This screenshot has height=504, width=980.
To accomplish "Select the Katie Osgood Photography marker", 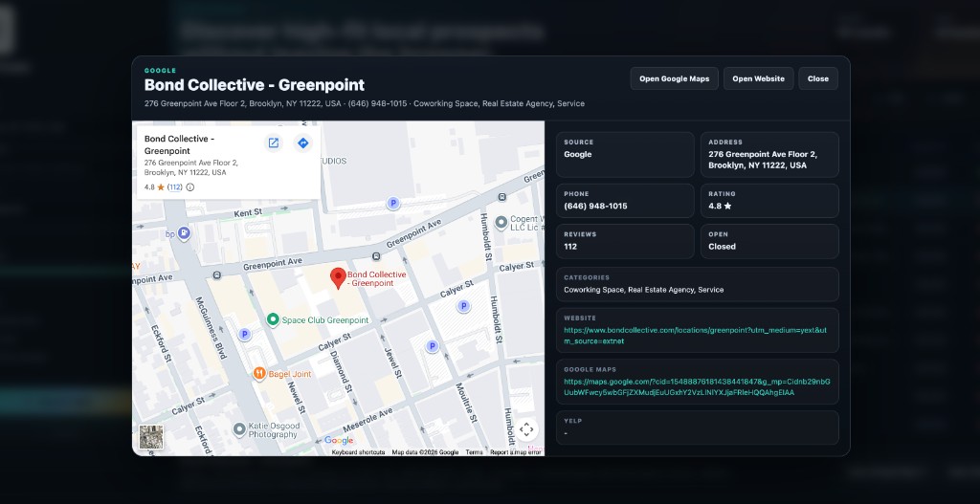I will click(238, 429).
